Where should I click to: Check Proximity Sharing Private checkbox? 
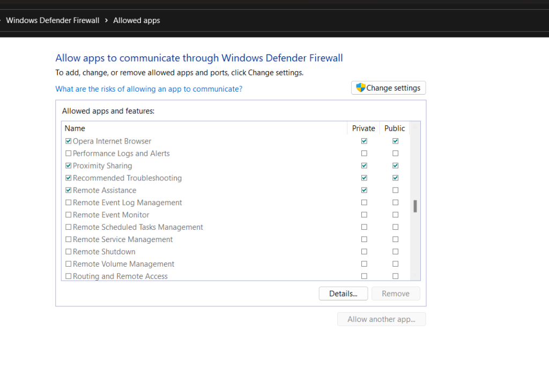364,166
